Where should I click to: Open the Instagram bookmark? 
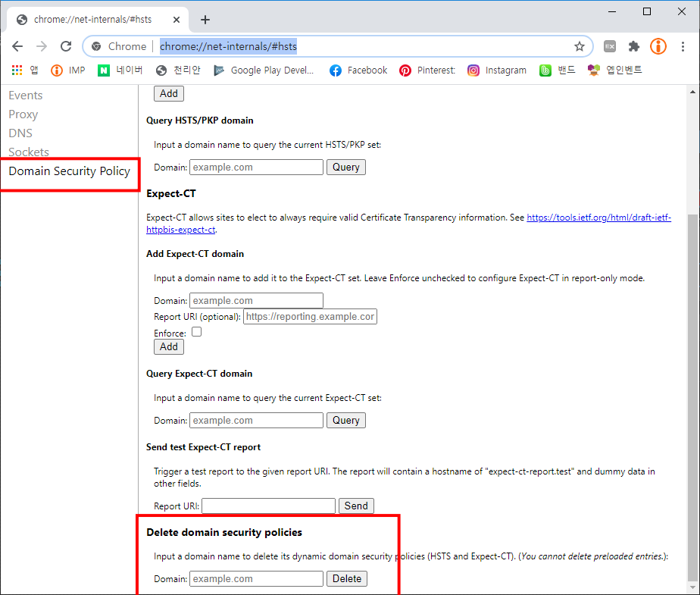497,70
